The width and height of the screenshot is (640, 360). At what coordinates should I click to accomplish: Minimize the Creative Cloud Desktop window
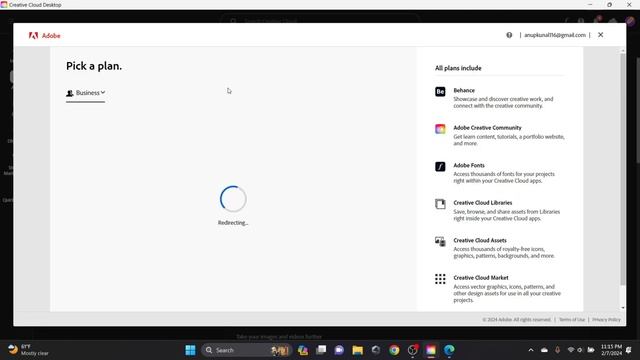(590, 4)
